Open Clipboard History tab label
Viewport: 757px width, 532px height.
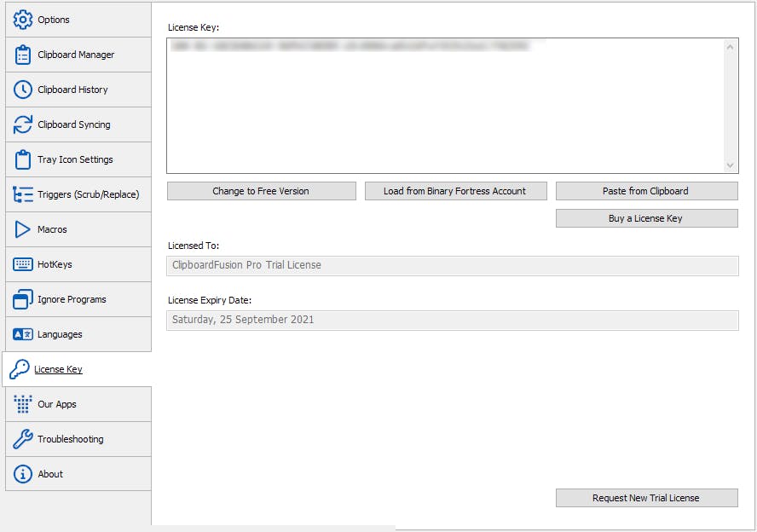[x=72, y=90]
